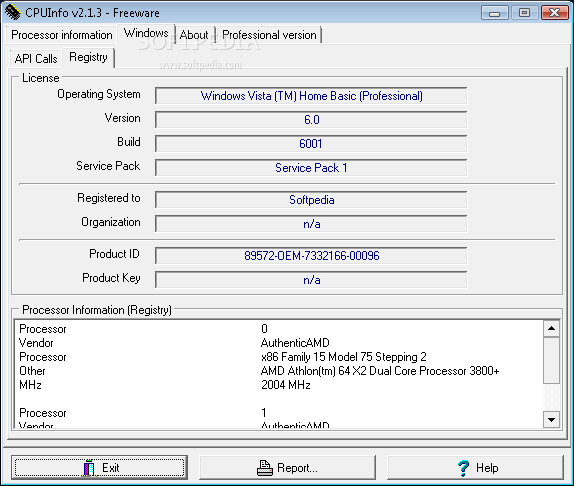
Task: Select the 2004 MHz row
Action: click(x=278, y=385)
